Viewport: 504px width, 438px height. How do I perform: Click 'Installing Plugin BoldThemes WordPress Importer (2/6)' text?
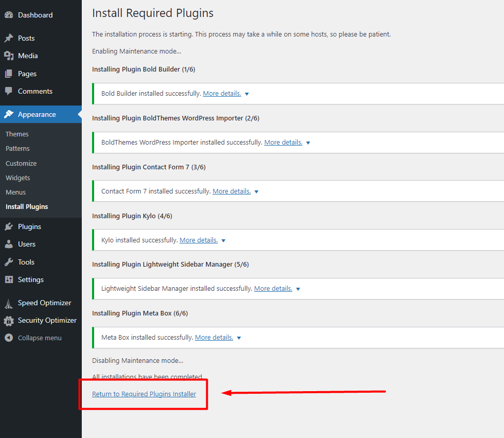coord(176,118)
